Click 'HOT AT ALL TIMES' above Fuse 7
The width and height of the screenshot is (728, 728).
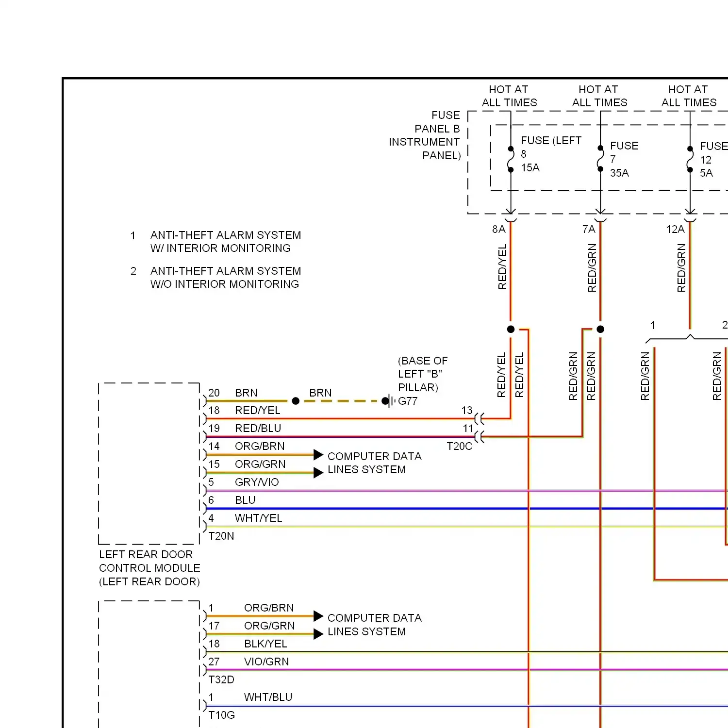coord(599,96)
